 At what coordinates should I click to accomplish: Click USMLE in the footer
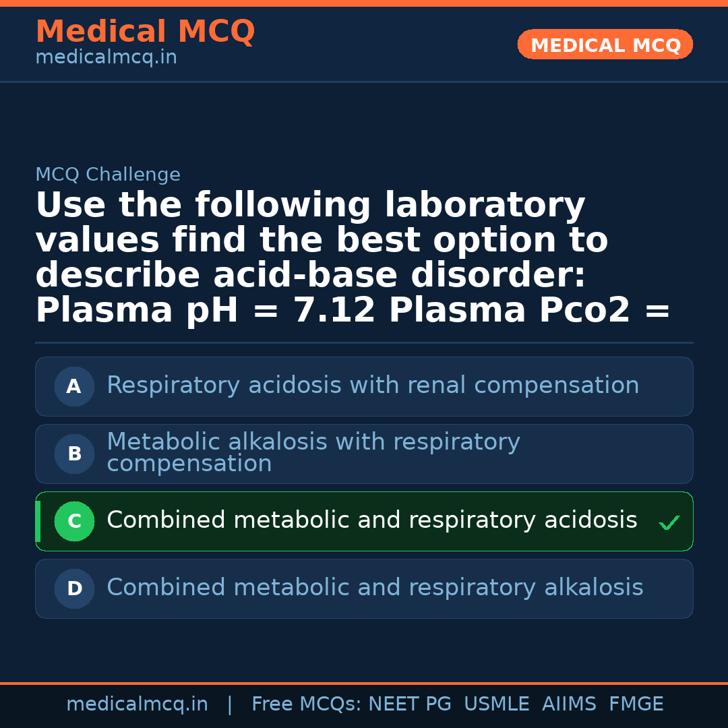pyautogui.click(x=496, y=704)
